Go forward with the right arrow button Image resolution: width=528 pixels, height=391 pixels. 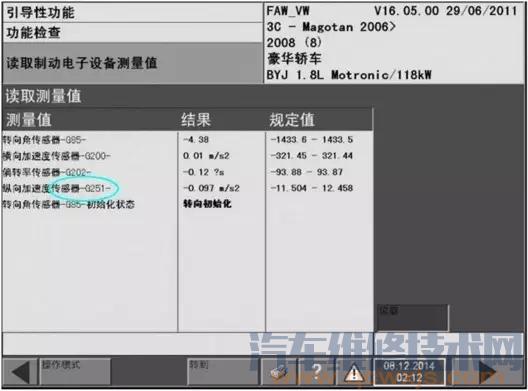[x=486, y=372]
